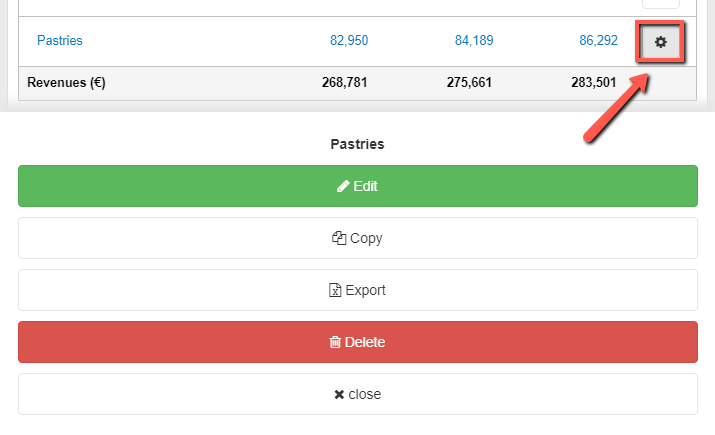Choose the Copy option label

(366, 238)
